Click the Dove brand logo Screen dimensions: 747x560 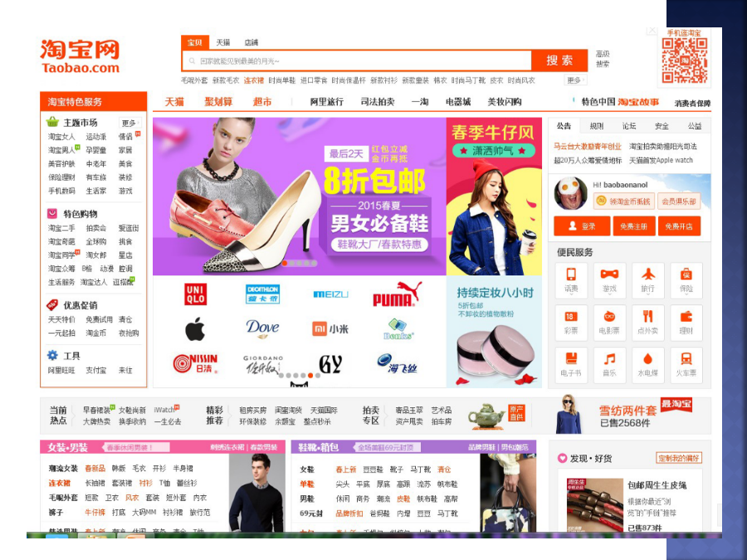click(x=262, y=329)
